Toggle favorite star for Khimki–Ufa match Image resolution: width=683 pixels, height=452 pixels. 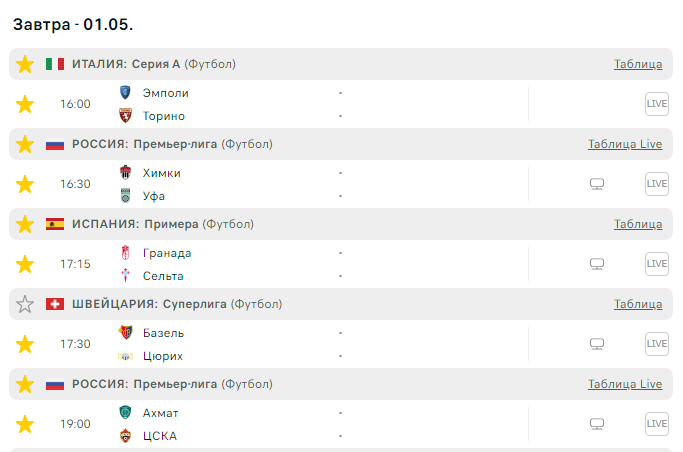[x=25, y=184]
